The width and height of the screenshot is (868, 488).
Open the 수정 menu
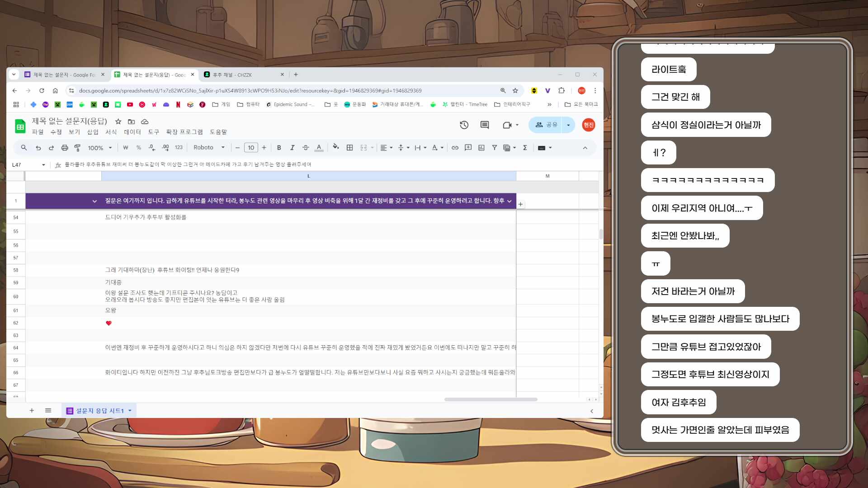click(56, 132)
